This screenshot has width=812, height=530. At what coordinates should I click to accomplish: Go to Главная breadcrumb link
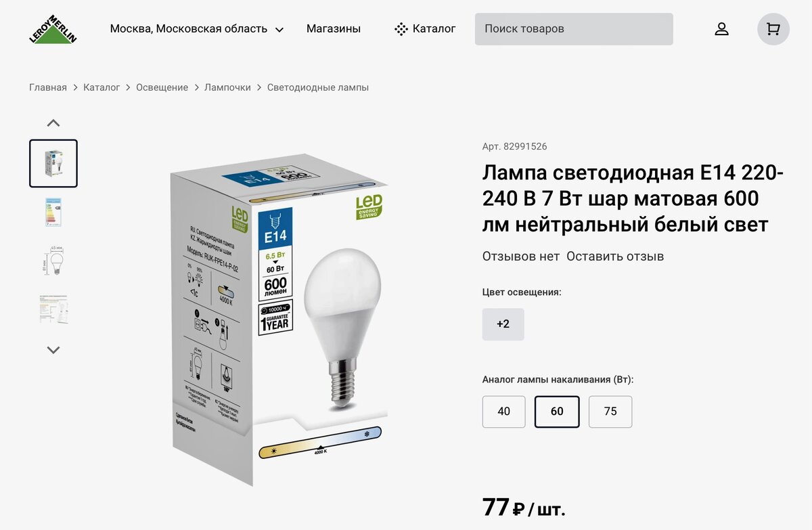click(48, 87)
